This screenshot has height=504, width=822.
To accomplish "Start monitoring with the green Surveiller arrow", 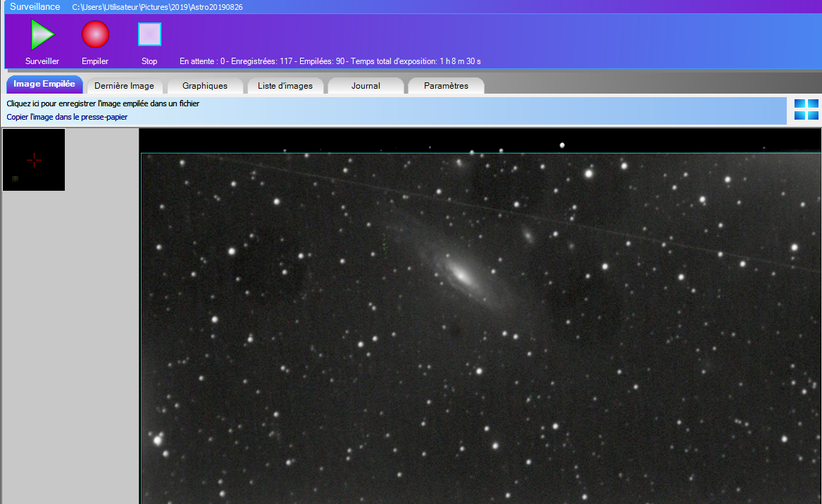I will tap(42, 34).
